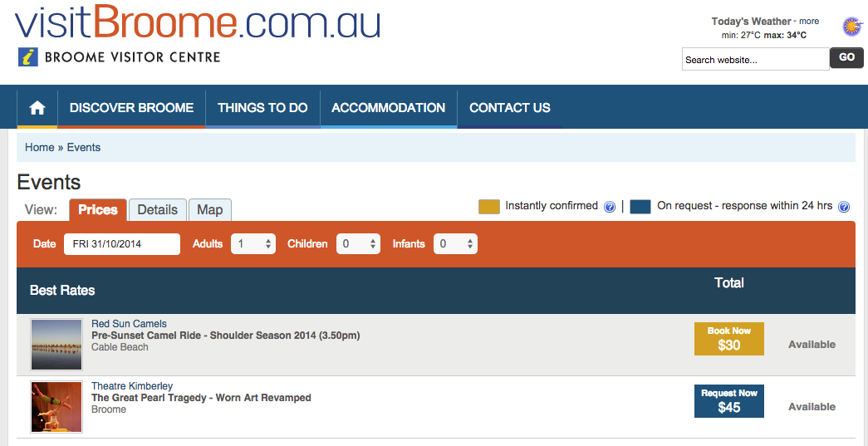Click the Date field FRI 31/10/2014
The image size is (868, 446).
pyautogui.click(x=122, y=244)
